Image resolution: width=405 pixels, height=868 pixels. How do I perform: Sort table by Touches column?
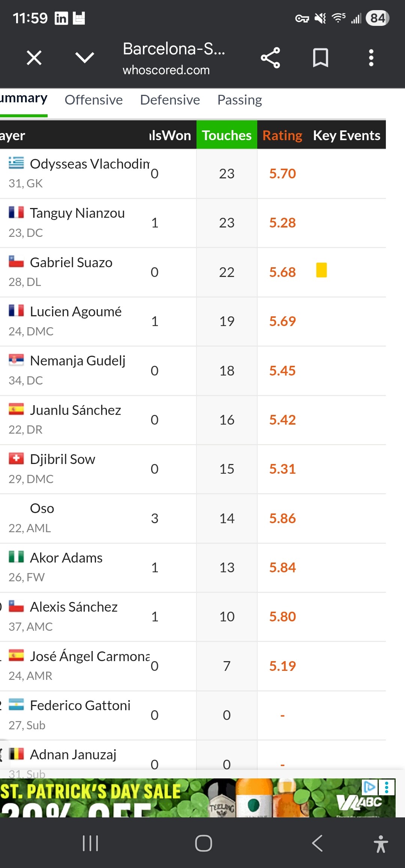[226, 135]
